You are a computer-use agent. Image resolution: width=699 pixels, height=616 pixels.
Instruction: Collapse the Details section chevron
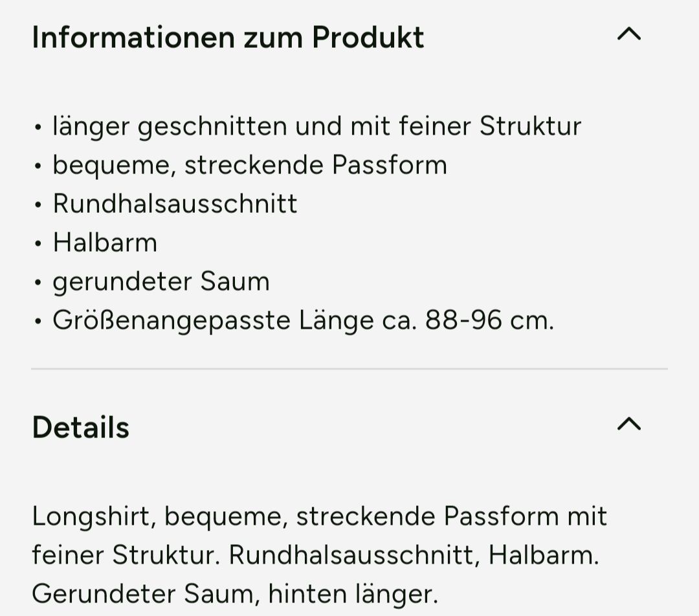coord(629,423)
